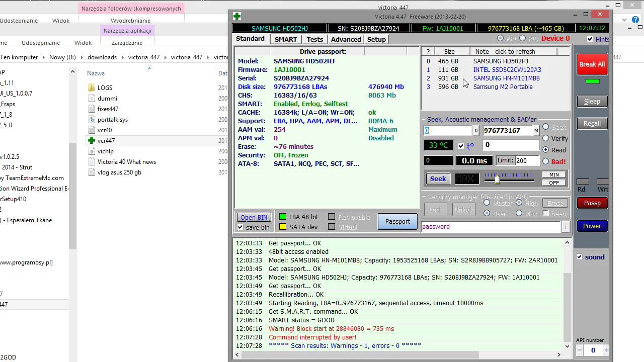This screenshot has width=644, height=362.
Task: Click Nowy (D:) in Explorer address path
Action: click(62, 57)
